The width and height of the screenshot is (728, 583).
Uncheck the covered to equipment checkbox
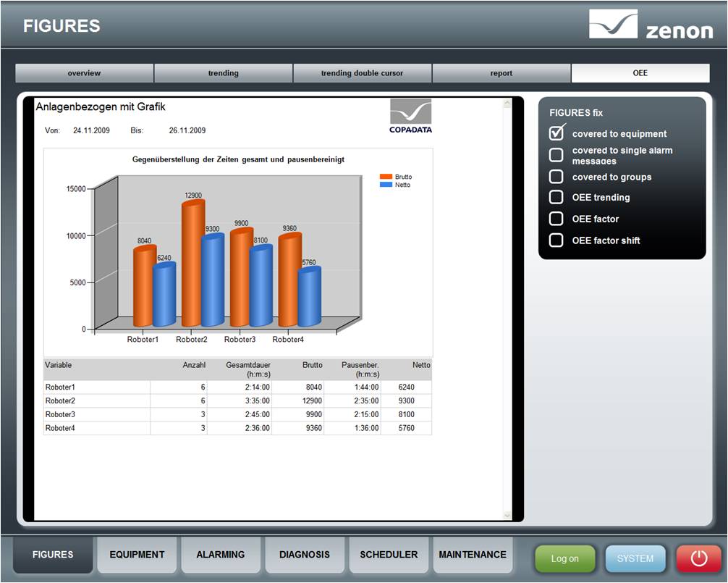[x=556, y=133]
